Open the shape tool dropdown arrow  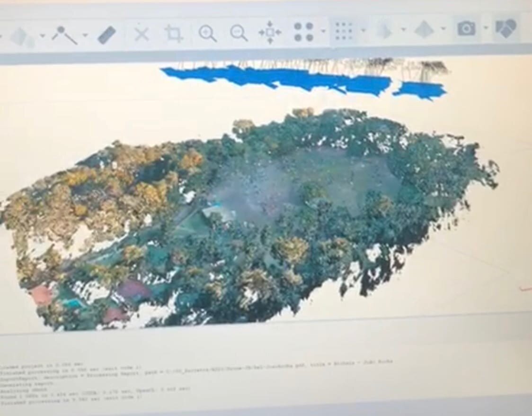pos(43,36)
